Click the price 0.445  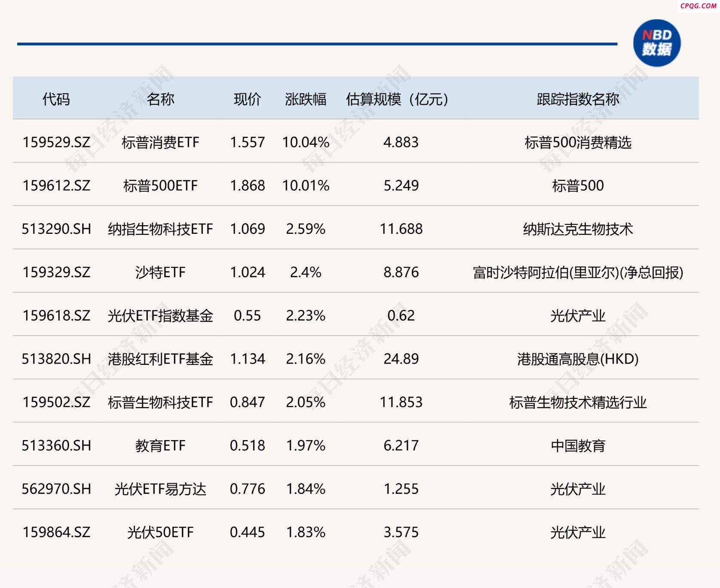(x=248, y=533)
